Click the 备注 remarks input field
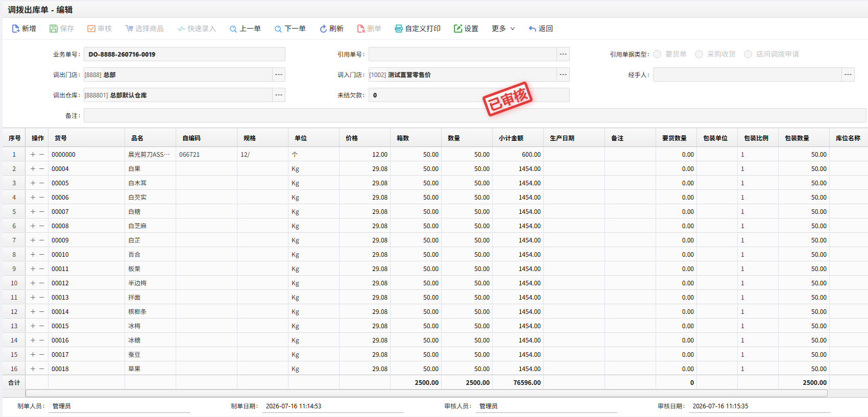Viewport: 868px width, 417px height. point(475,115)
